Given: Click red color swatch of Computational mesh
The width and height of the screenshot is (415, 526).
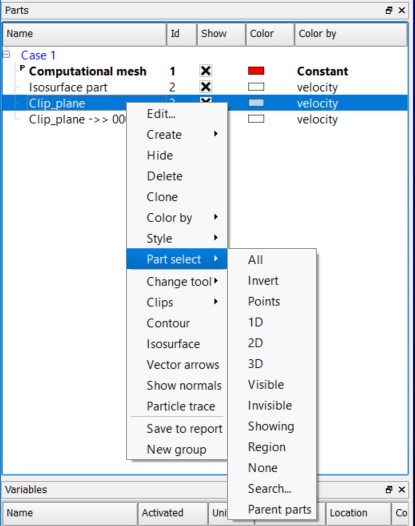Looking at the screenshot, I should tap(256, 71).
